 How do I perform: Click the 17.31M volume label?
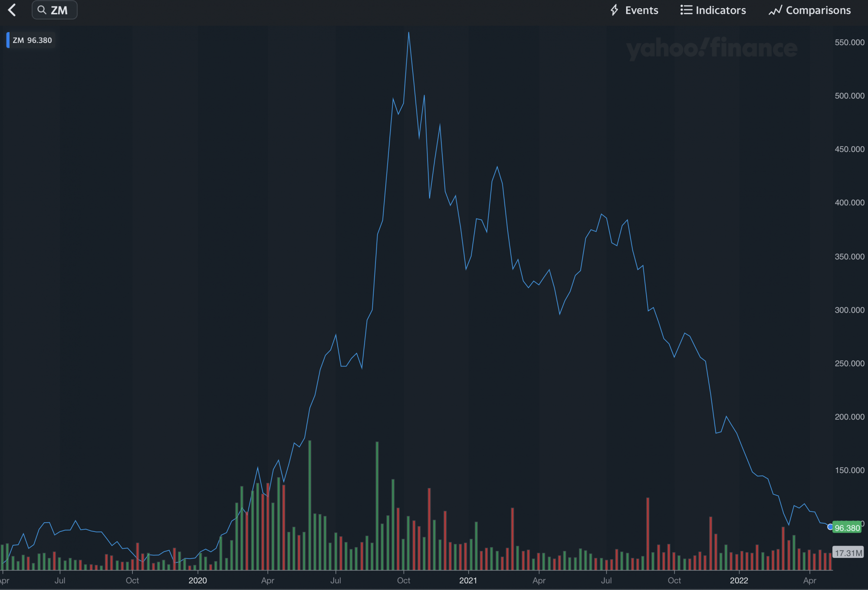point(848,553)
